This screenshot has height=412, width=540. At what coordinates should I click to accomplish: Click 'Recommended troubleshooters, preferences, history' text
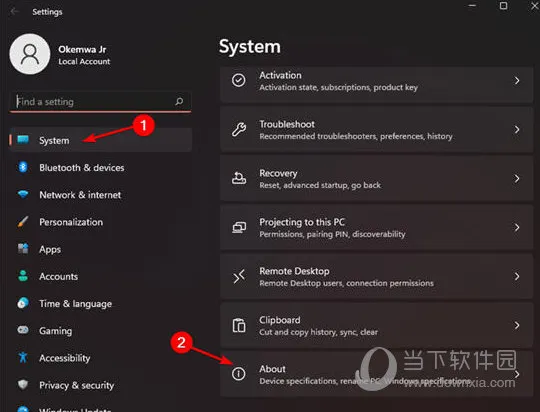tap(356, 136)
